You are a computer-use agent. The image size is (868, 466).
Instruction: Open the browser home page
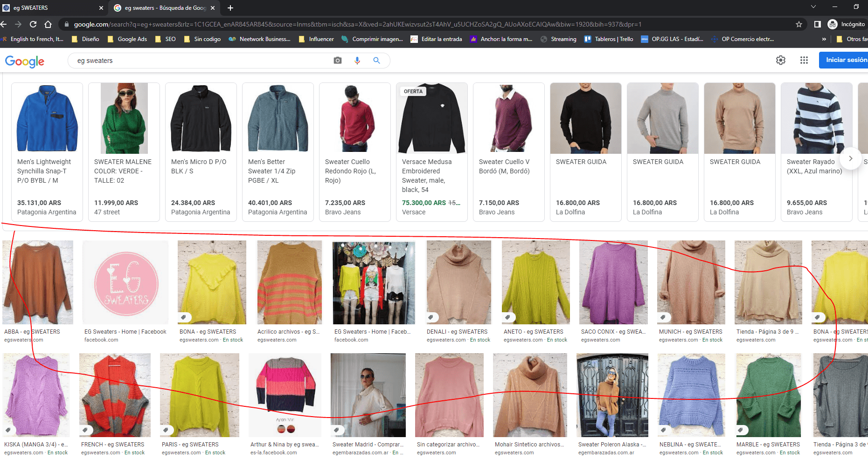(48, 24)
